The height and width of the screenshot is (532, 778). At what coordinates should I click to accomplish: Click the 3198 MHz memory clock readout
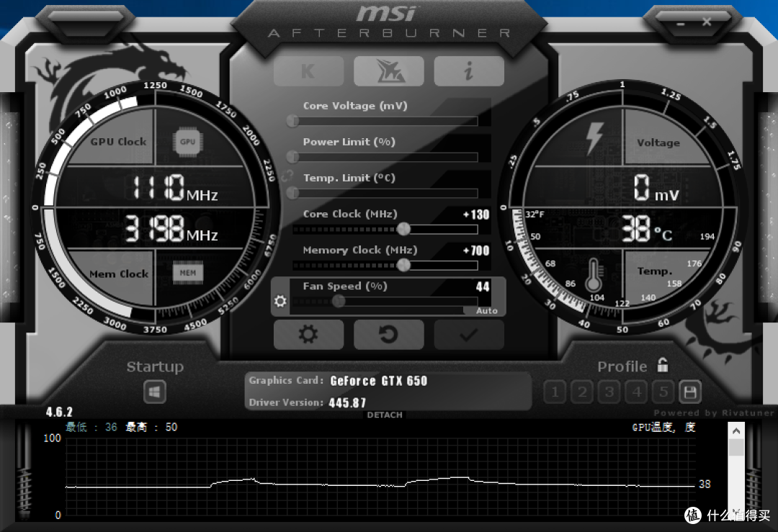(x=171, y=228)
